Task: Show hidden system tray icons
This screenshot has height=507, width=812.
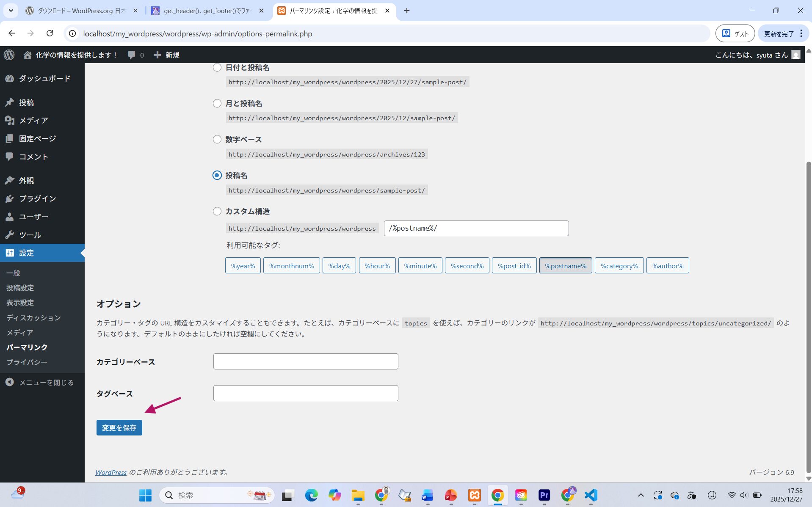Action: point(641,495)
